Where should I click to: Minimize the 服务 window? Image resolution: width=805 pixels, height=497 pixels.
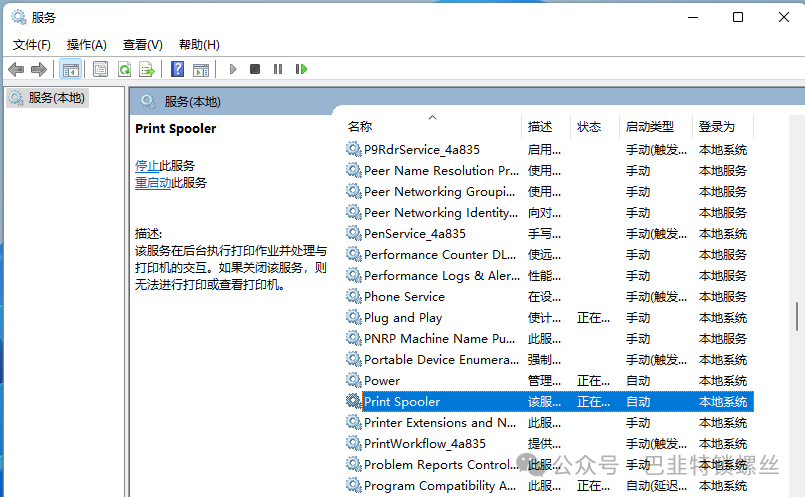pyautogui.click(x=693, y=17)
